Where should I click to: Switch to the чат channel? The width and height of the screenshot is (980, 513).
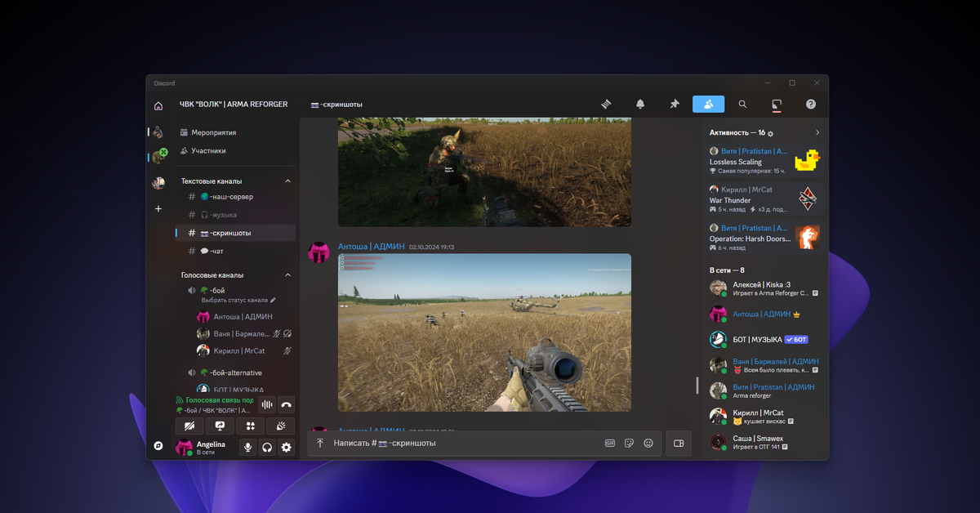pos(220,250)
